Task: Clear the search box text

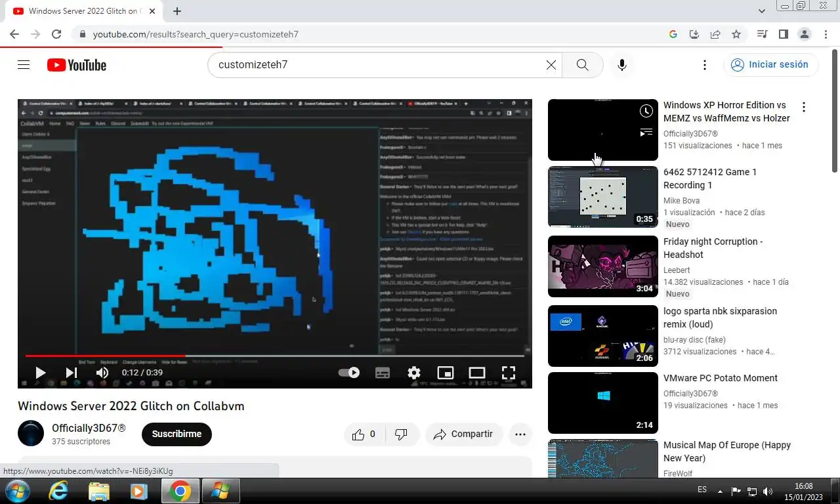Action: (x=551, y=65)
